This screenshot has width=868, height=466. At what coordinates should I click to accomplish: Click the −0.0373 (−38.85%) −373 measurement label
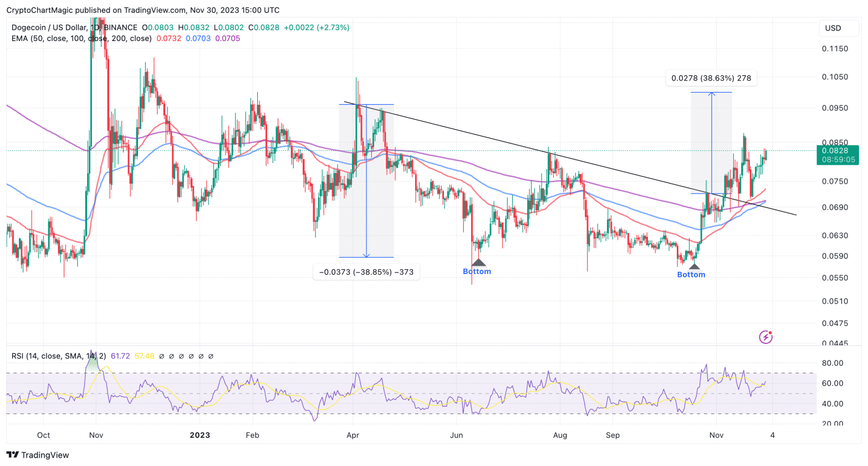[x=366, y=272]
